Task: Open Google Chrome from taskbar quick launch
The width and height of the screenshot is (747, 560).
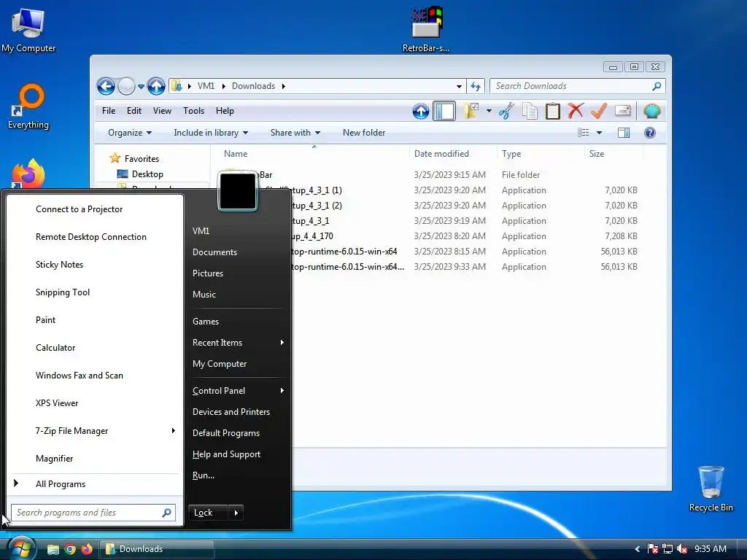Action: click(x=70, y=549)
